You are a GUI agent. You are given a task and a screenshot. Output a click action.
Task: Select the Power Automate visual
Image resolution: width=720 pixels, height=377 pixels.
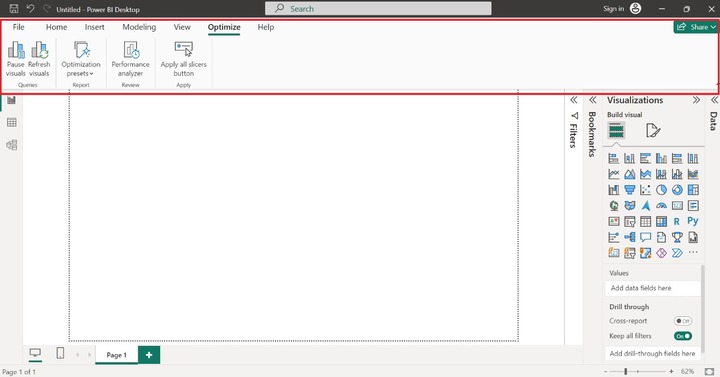tap(677, 253)
